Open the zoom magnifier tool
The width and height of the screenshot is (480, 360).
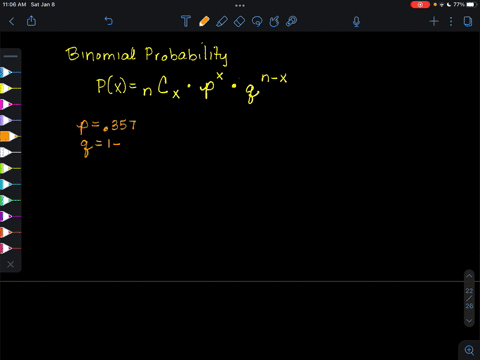469,350
